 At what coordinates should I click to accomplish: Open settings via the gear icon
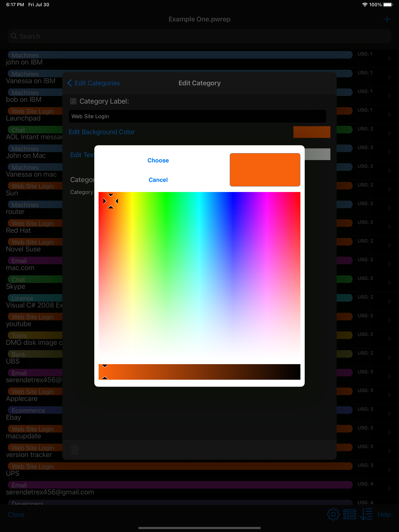333,514
